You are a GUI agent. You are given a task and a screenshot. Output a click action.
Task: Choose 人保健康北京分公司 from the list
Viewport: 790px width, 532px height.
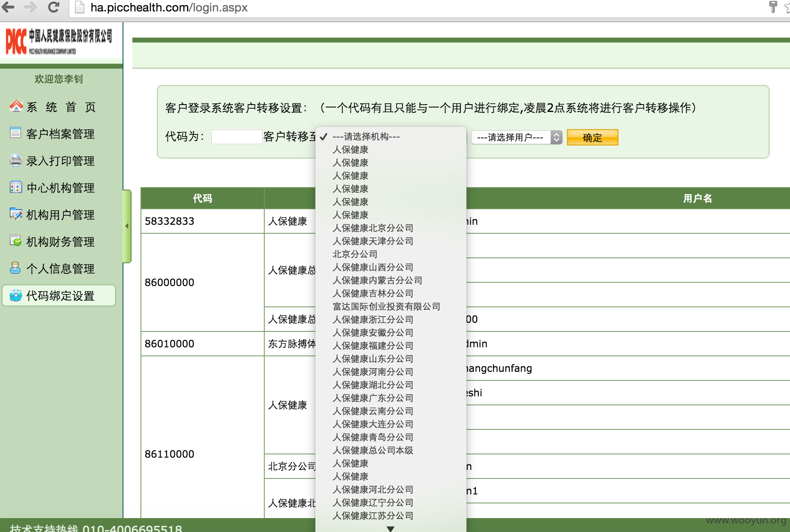tap(391, 228)
